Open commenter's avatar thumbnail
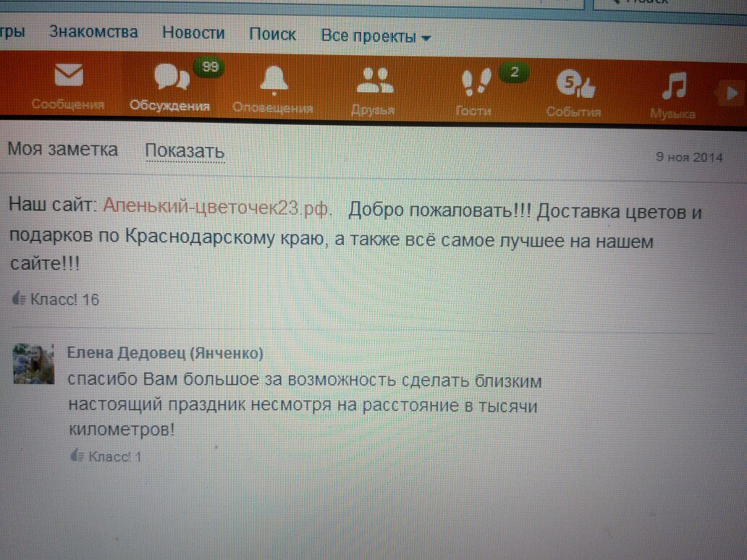This screenshot has width=747, height=560. [34, 364]
